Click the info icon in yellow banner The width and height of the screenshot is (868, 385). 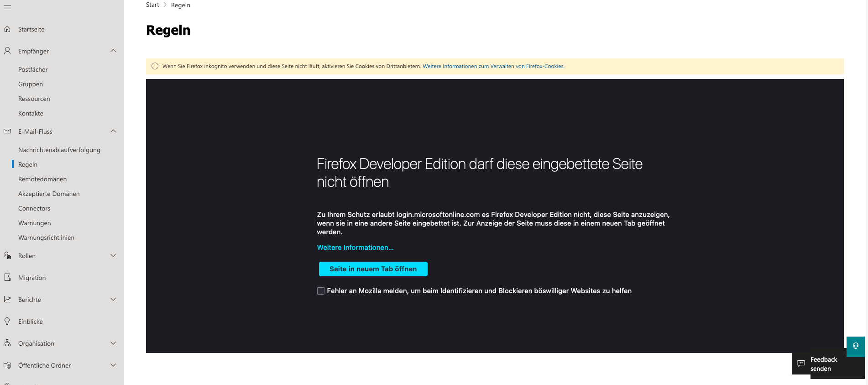tap(155, 66)
